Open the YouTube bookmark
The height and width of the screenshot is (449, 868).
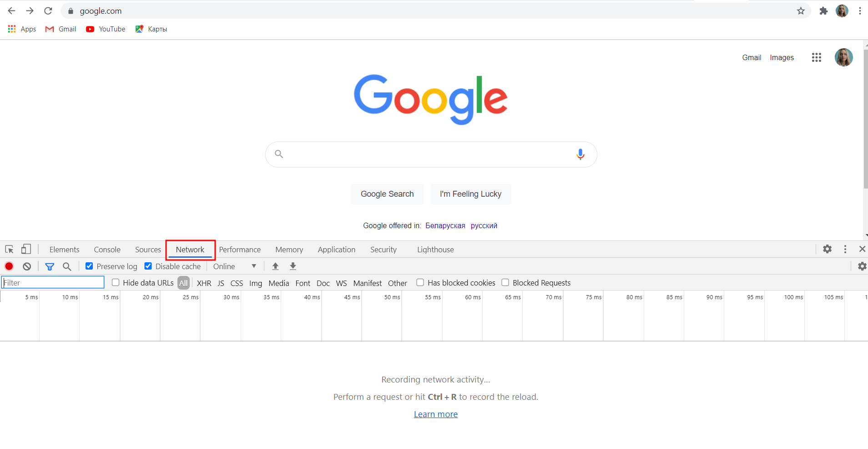(106, 29)
